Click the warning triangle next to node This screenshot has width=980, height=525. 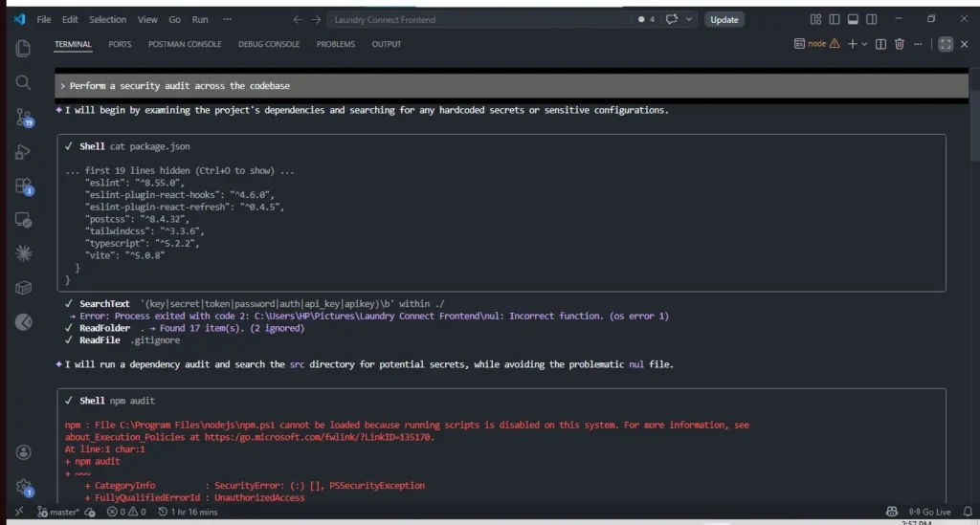(x=835, y=44)
